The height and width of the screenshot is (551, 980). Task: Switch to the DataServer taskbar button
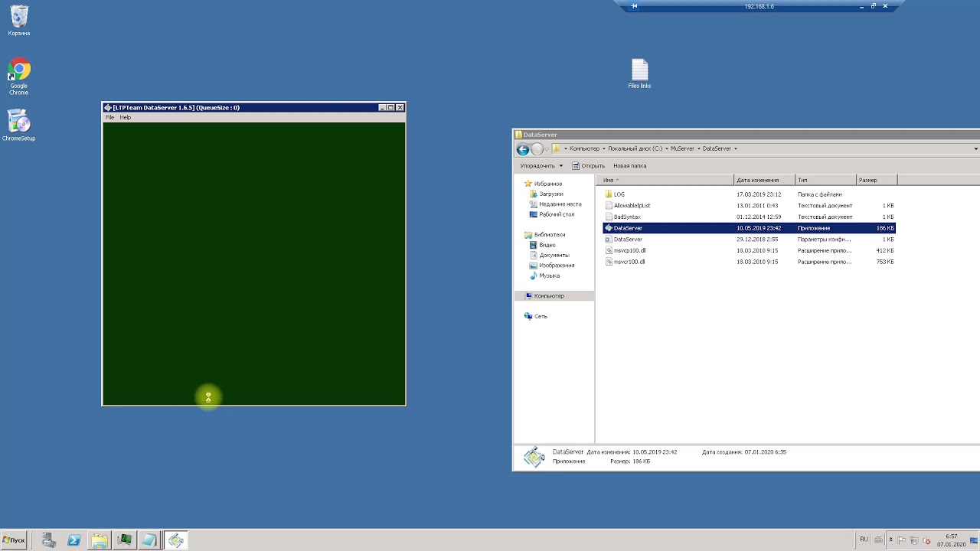tap(175, 540)
